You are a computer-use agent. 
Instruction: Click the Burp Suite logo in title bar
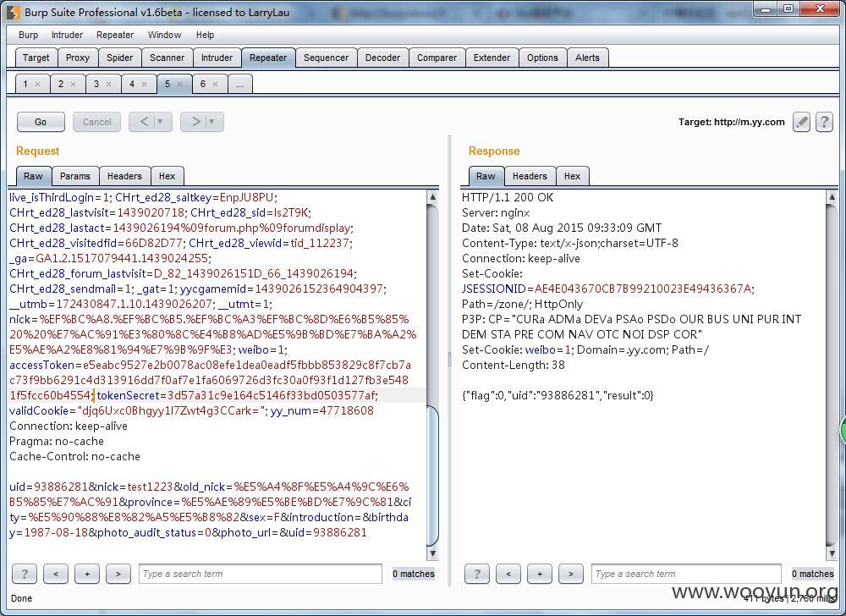(14, 12)
